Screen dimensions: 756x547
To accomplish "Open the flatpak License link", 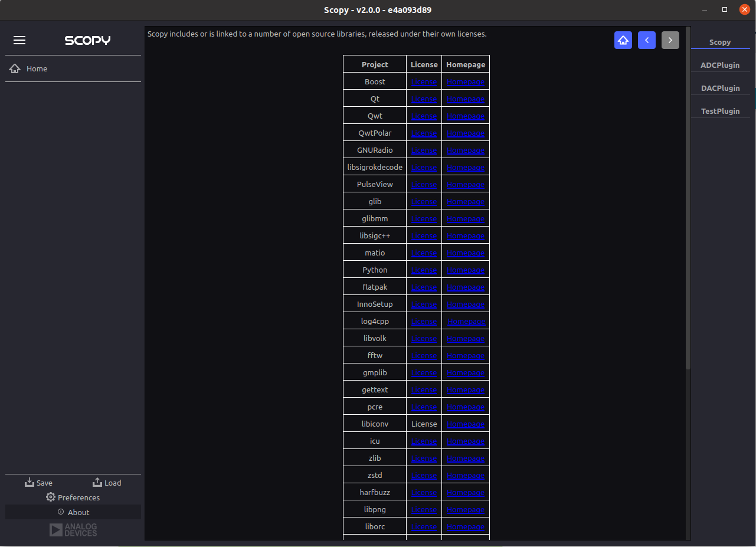I will [424, 287].
